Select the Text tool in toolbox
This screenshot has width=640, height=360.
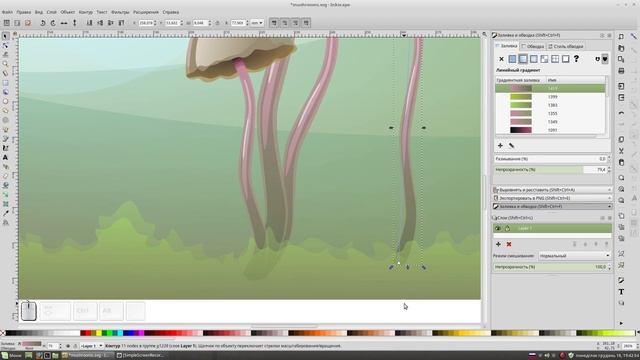point(5,157)
